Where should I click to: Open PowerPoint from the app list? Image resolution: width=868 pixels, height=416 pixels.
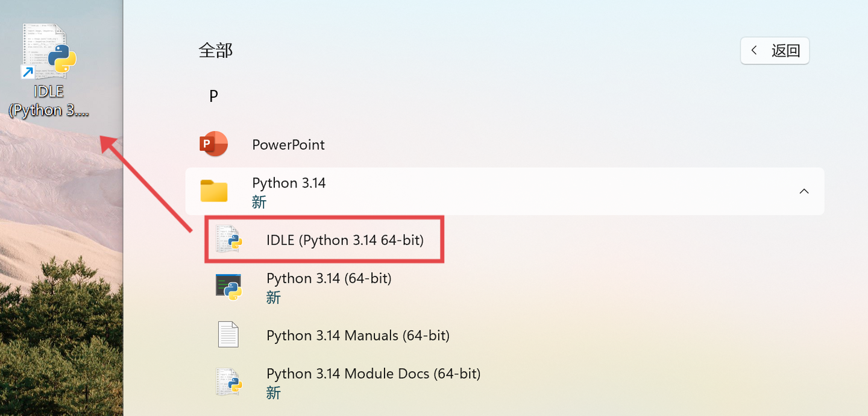point(288,144)
